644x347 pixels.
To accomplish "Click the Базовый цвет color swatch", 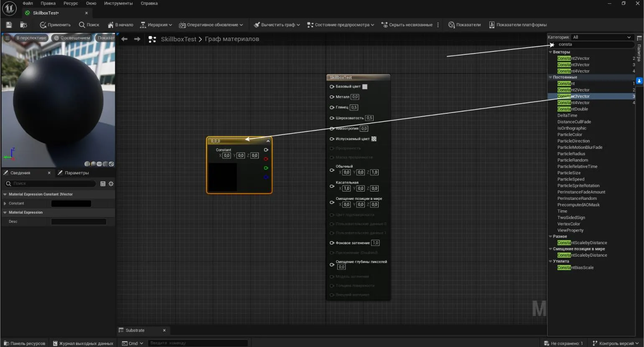I will (x=365, y=87).
